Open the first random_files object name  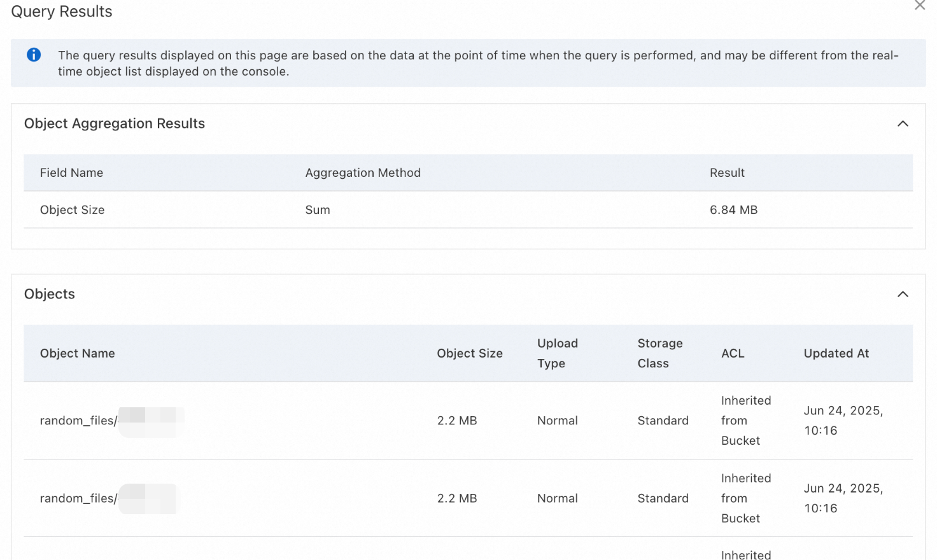point(79,421)
